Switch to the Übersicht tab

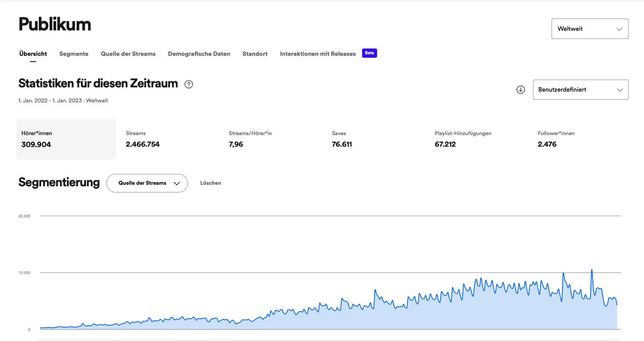click(x=33, y=54)
